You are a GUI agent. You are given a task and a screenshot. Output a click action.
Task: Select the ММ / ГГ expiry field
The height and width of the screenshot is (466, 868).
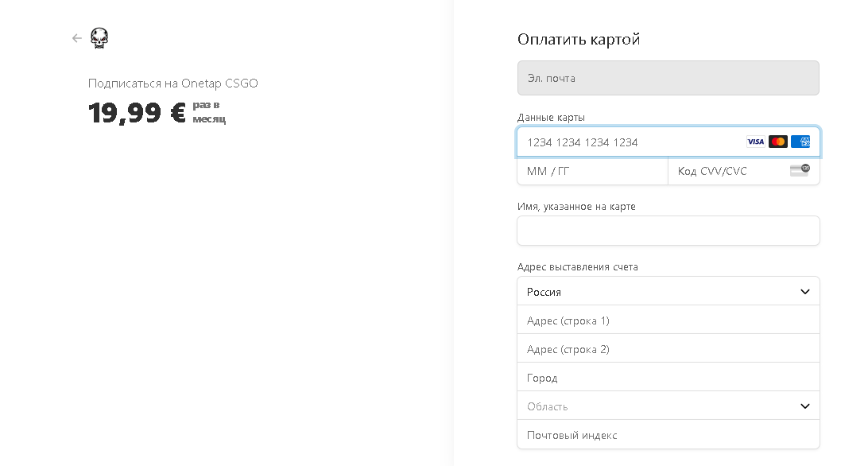[592, 171]
